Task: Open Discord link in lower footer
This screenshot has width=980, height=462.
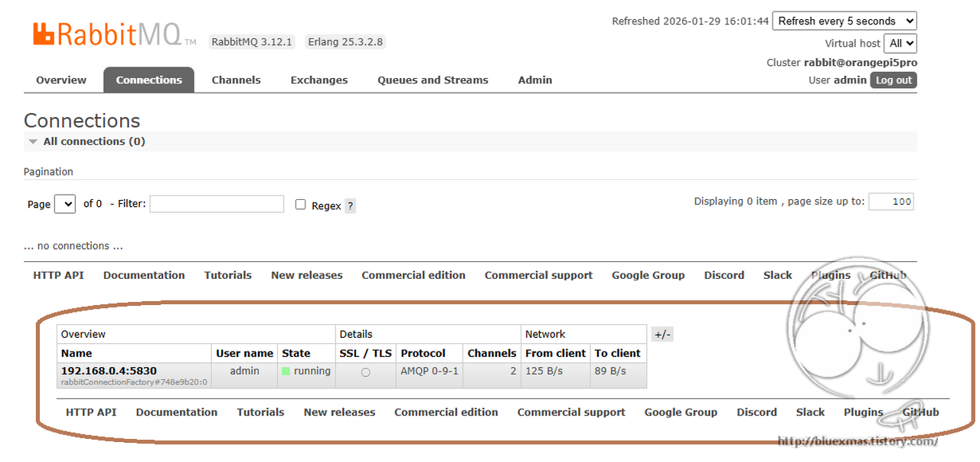Action: click(757, 412)
